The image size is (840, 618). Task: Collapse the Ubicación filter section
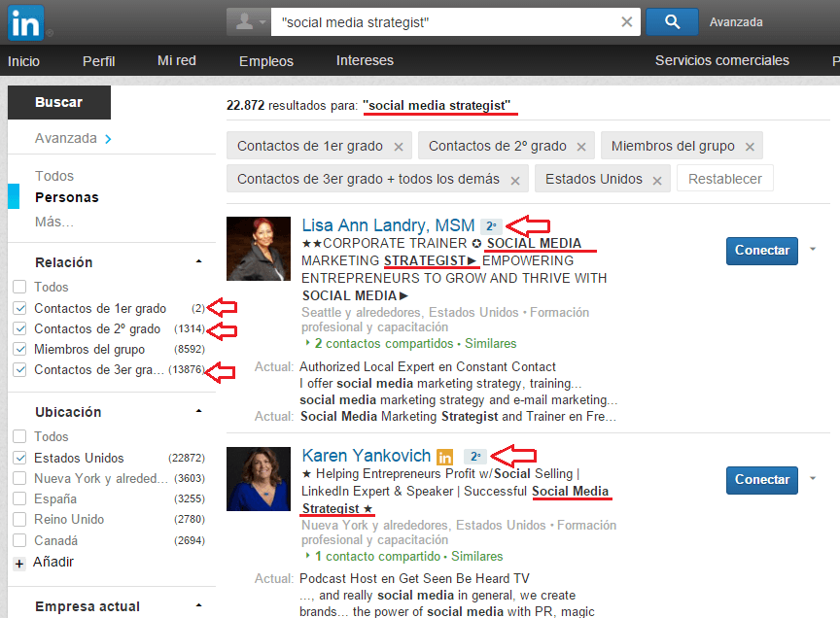tap(198, 411)
